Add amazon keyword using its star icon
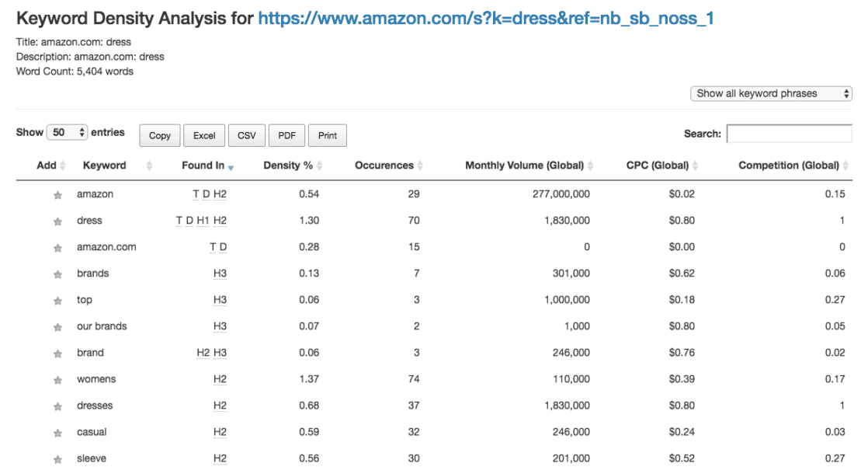The height and width of the screenshot is (467, 868). pos(57,195)
